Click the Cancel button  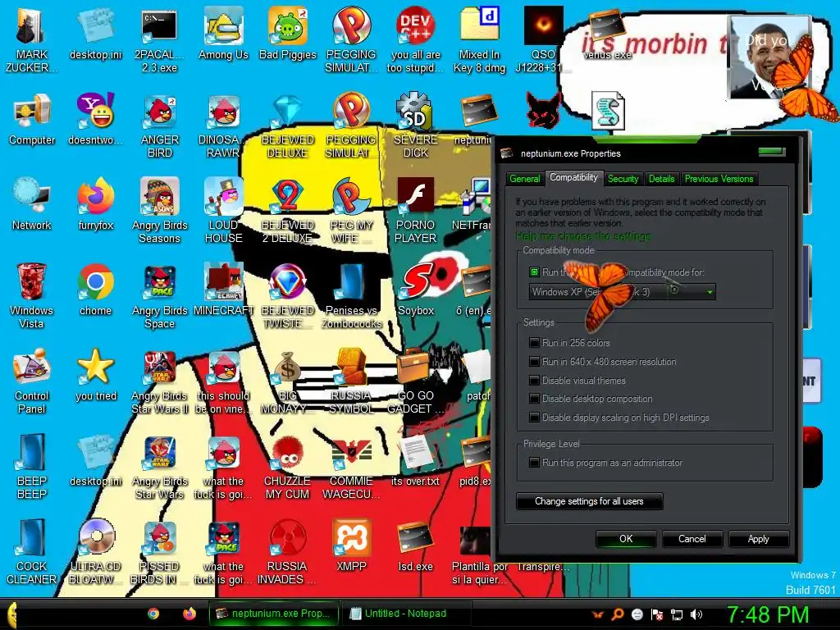pyautogui.click(x=692, y=539)
